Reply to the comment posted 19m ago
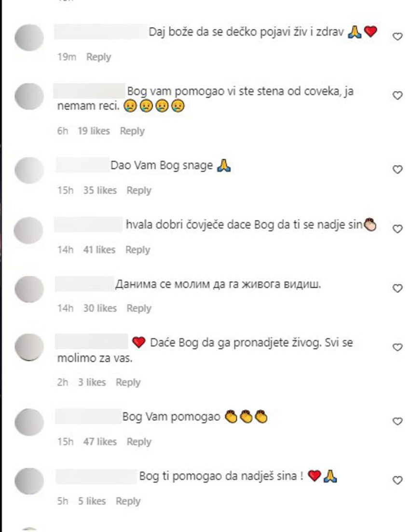Image resolution: width=410 pixels, height=532 pixels. (98, 57)
